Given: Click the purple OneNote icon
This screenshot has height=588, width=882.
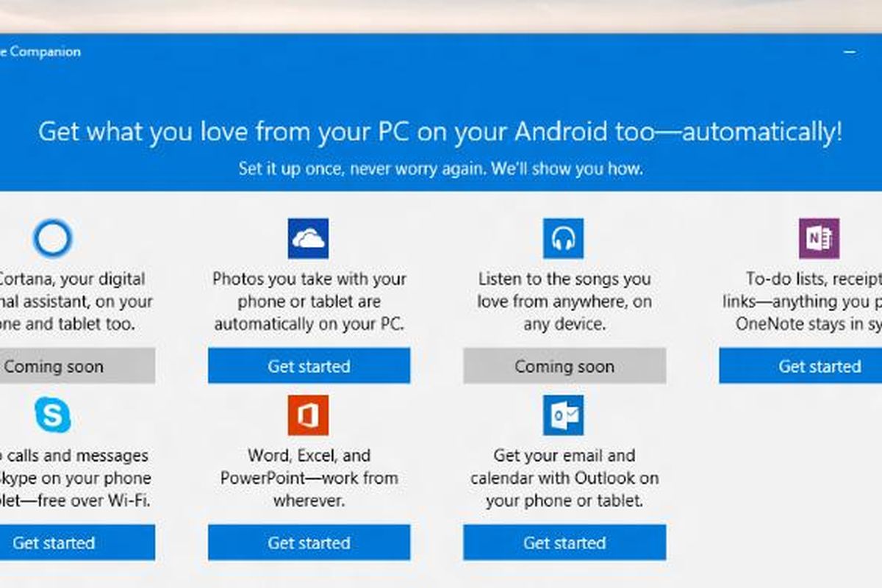Looking at the screenshot, I should (x=819, y=238).
